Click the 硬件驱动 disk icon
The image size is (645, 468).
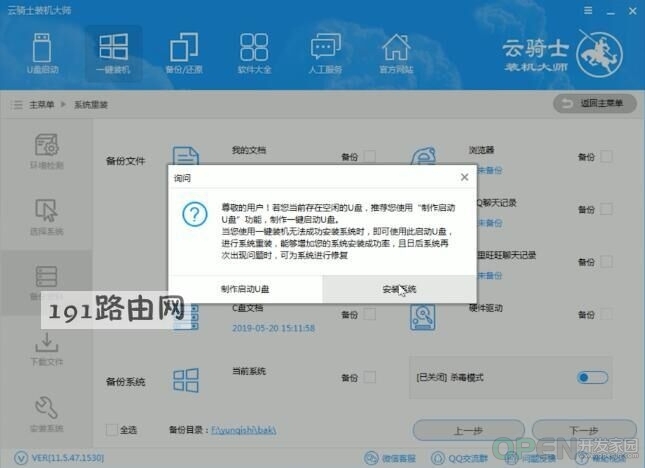click(x=422, y=317)
